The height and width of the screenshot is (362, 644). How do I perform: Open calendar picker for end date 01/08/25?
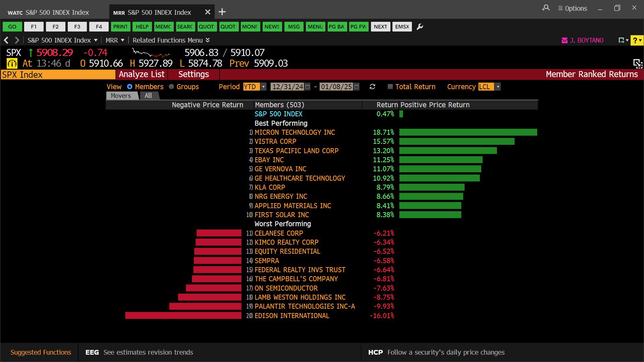pos(357,87)
